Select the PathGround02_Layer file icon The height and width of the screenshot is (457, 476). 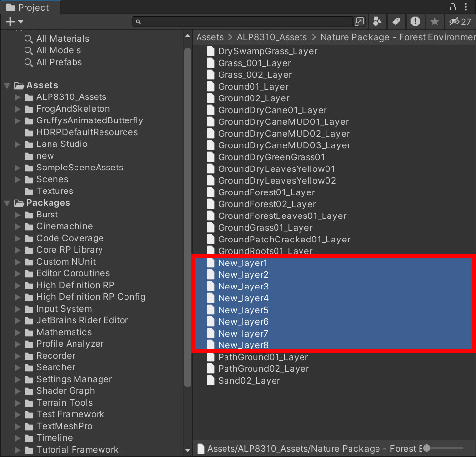211,369
